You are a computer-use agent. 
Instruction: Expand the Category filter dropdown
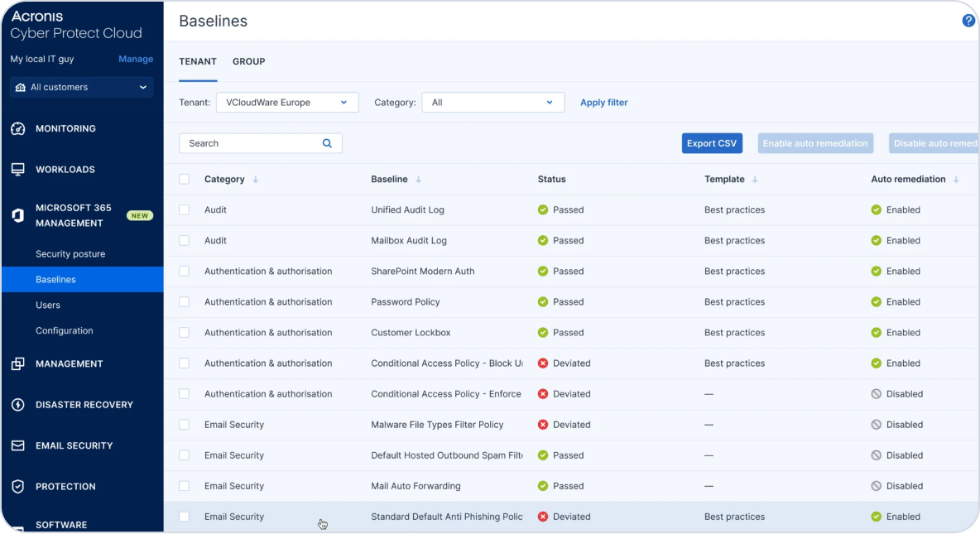pyautogui.click(x=492, y=103)
